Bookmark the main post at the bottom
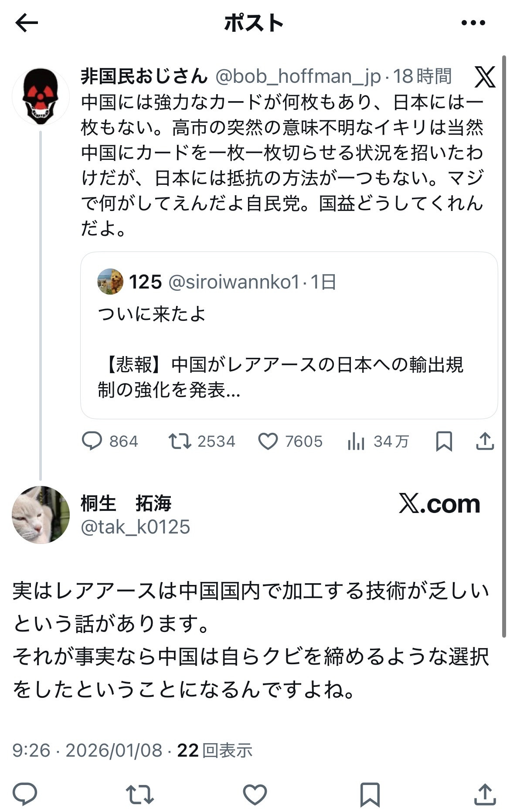The width and height of the screenshot is (510, 812). click(x=370, y=794)
